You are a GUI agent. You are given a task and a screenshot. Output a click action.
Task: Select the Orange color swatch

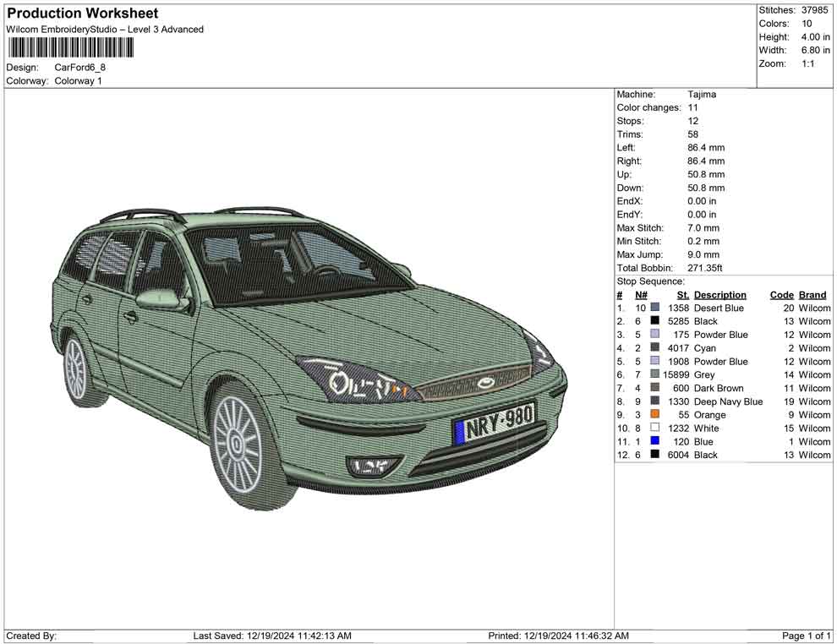coord(655,415)
